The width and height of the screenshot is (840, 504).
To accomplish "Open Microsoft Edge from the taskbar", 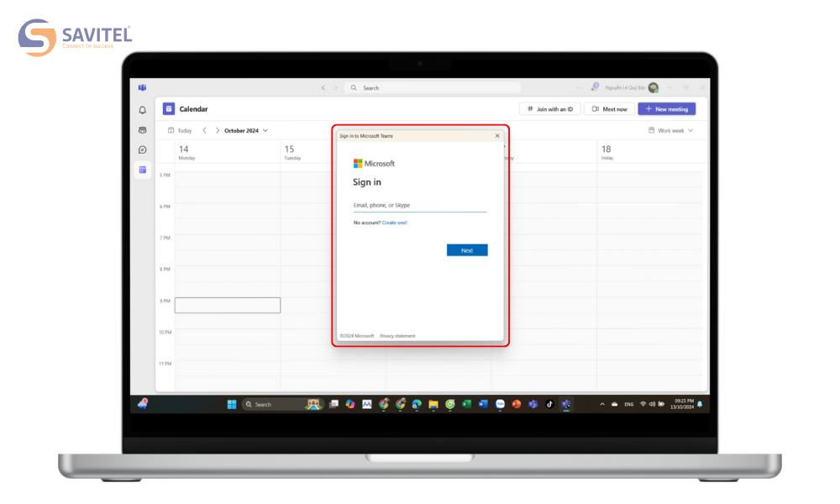I will point(417,404).
